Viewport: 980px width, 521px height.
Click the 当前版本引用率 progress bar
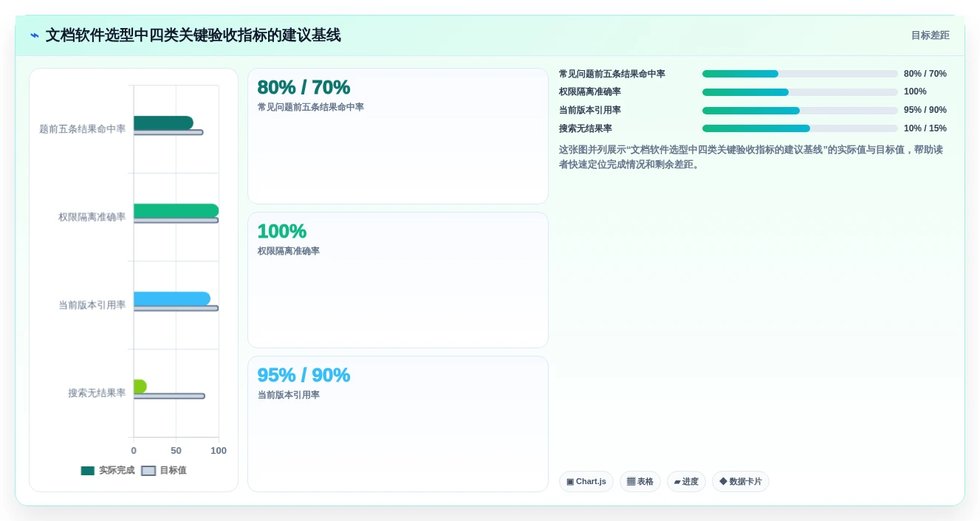click(800, 111)
